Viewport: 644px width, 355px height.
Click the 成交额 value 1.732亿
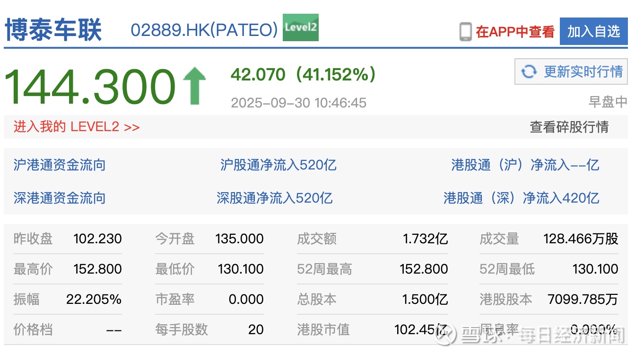click(x=426, y=239)
